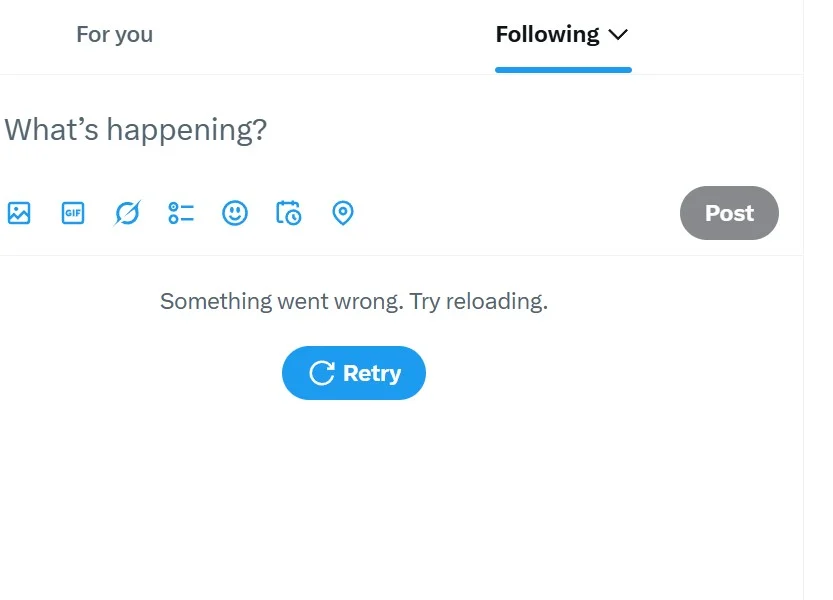Switch to the For you tab
Viewport: 833px width, 600px height.
coord(114,35)
